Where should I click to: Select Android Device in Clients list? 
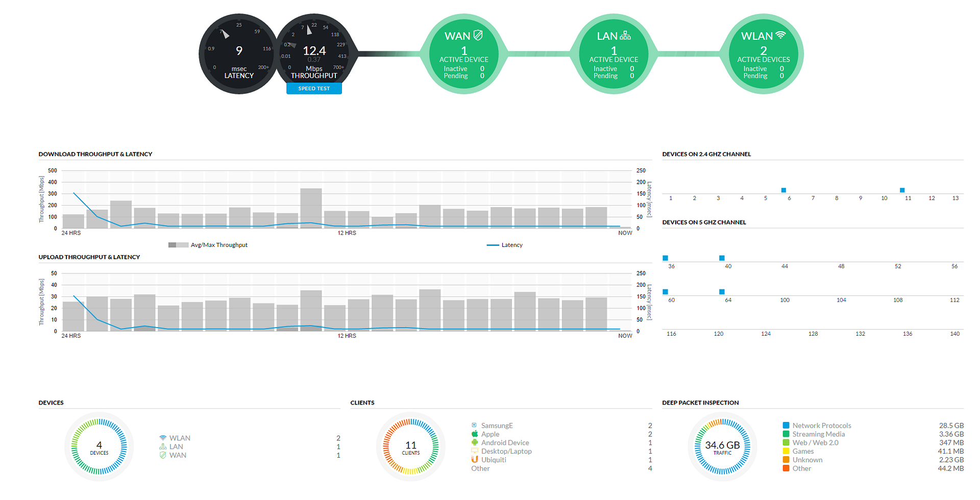[x=561, y=442]
